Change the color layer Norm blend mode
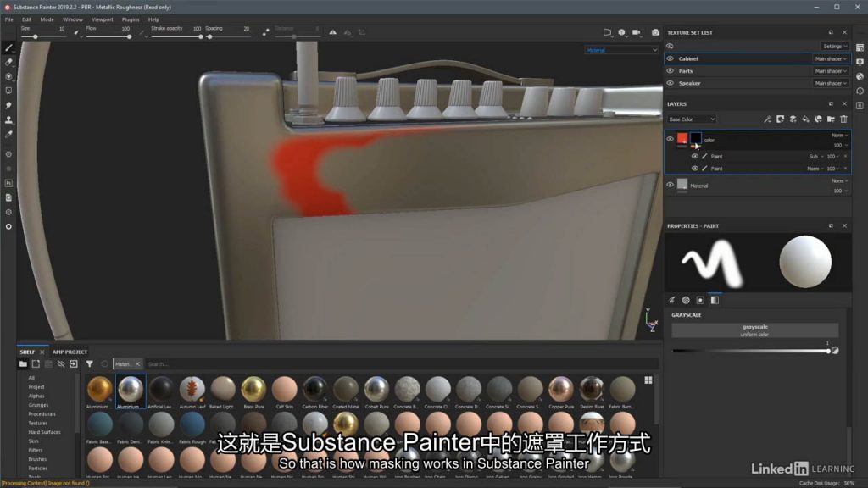 [839, 135]
